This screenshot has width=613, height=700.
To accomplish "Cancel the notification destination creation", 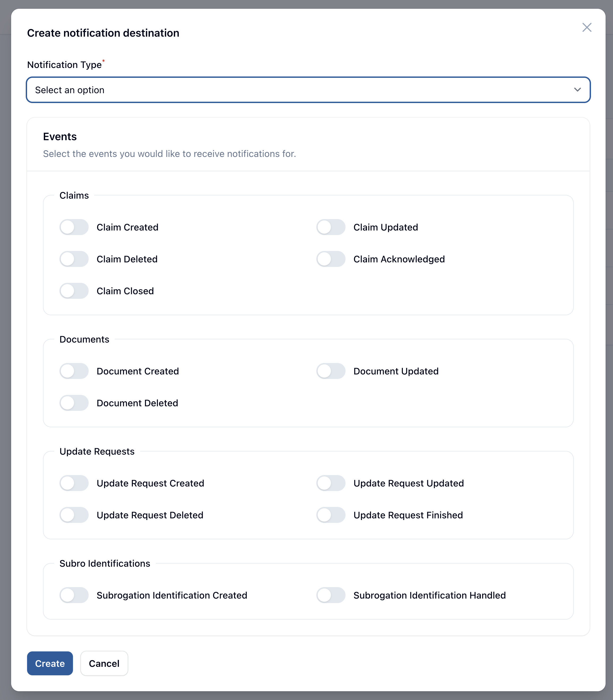I will coord(104,663).
